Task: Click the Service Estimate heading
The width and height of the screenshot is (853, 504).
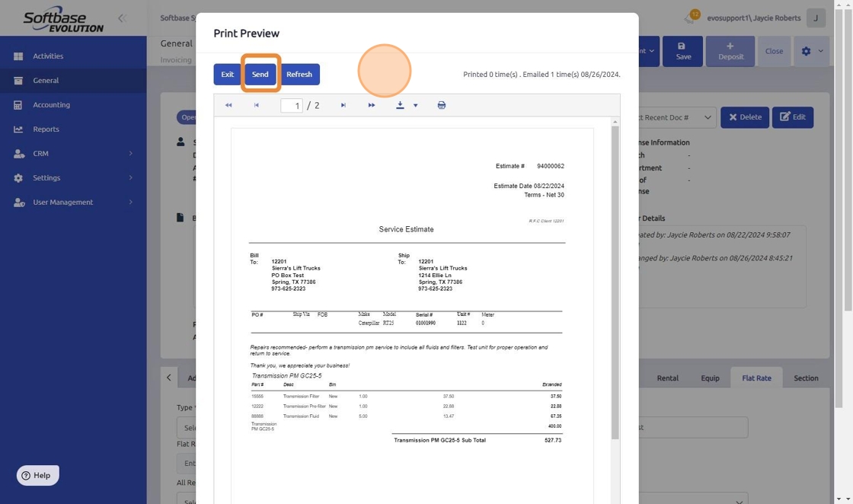Action: [x=407, y=229]
